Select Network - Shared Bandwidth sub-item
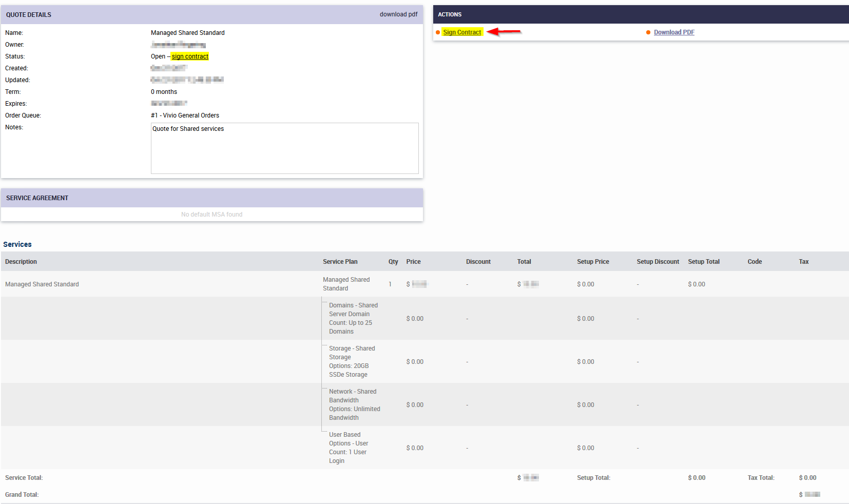 [354, 404]
